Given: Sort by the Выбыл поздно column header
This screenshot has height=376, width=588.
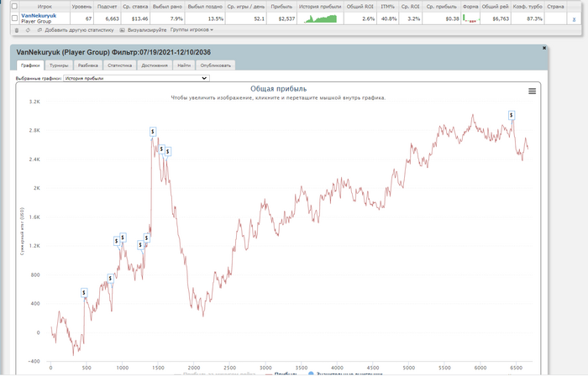Looking at the screenshot, I should (x=205, y=7).
